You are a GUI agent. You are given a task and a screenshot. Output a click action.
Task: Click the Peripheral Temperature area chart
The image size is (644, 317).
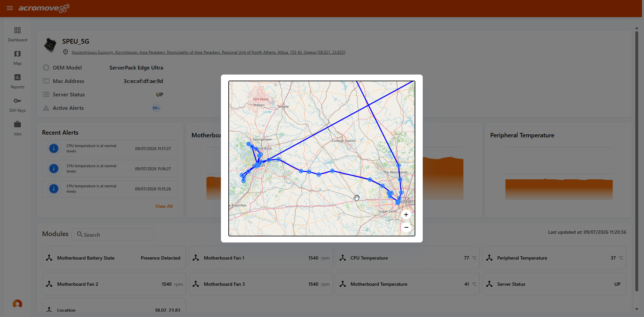559,189
